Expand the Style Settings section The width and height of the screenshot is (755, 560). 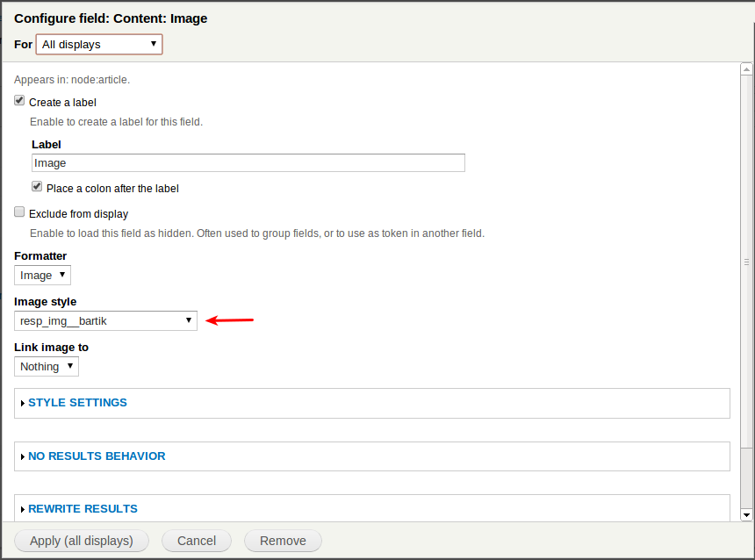pos(77,403)
